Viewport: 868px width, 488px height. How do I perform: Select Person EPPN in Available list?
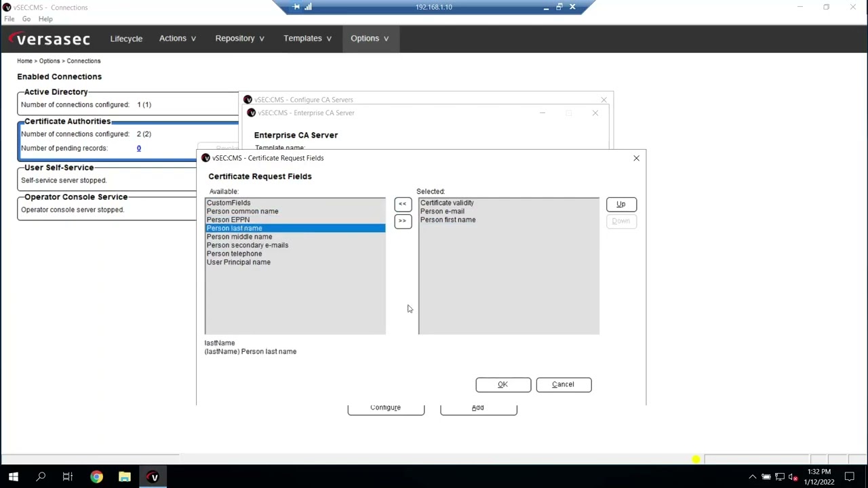click(295, 220)
